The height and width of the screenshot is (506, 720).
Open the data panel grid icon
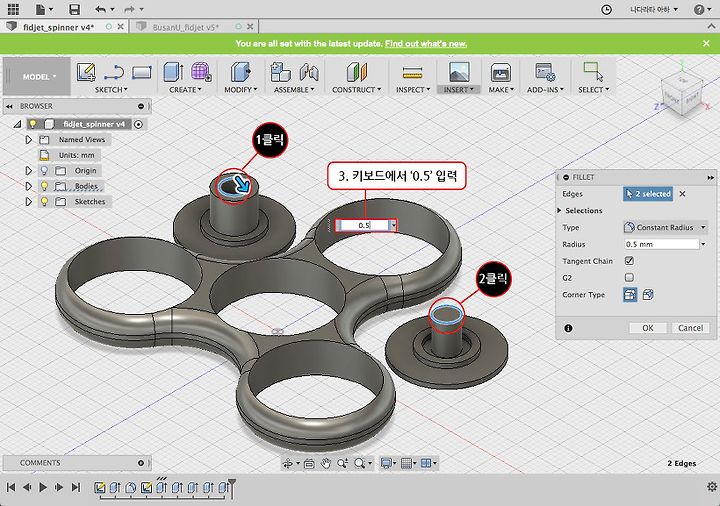[x=13, y=9]
